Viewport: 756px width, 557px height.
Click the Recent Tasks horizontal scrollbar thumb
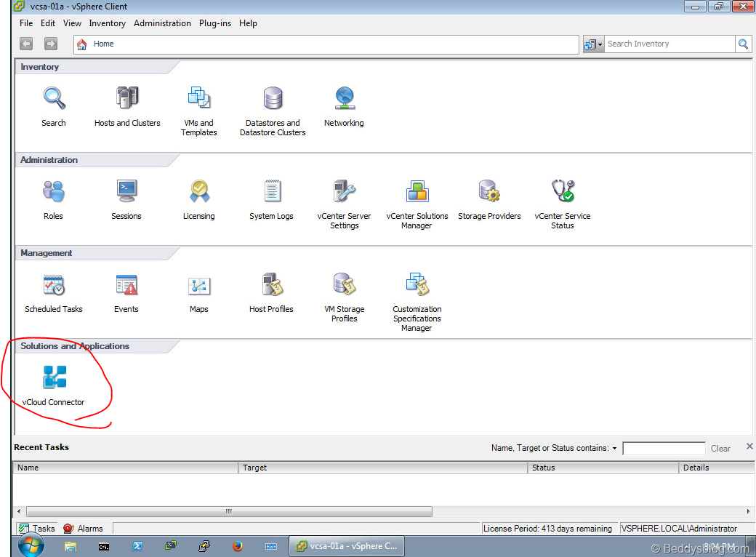coord(229,511)
